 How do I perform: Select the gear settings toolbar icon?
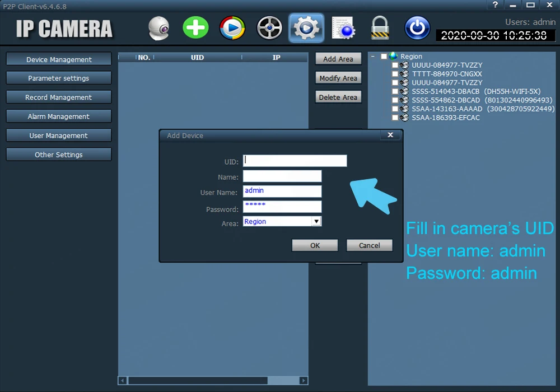click(x=306, y=28)
